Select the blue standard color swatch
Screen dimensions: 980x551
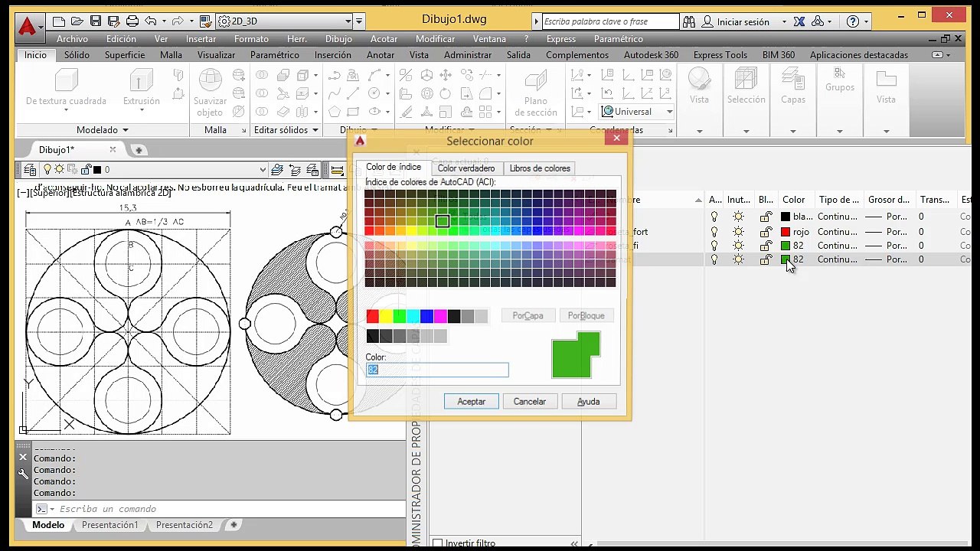click(x=427, y=316)
